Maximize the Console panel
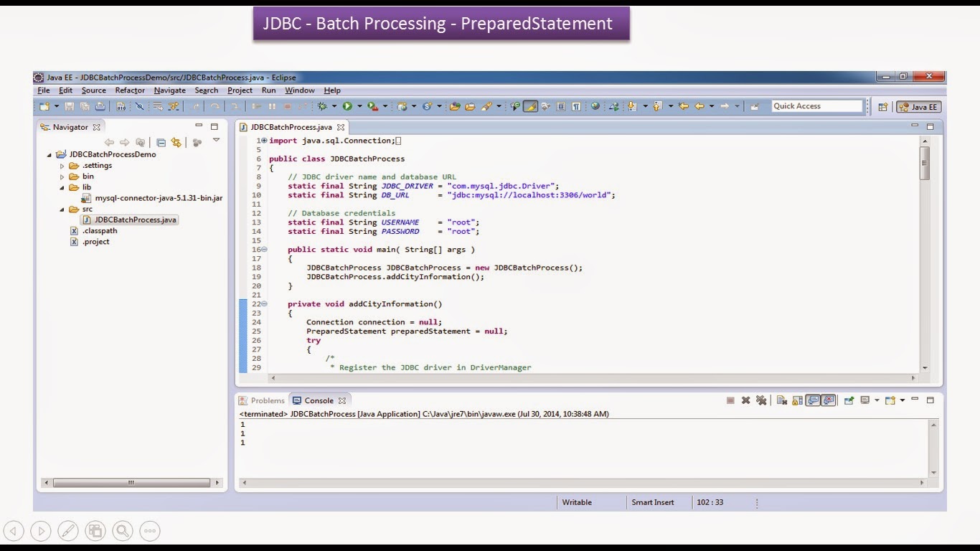Screen dimensions: 980x551 tap(930, 400)
